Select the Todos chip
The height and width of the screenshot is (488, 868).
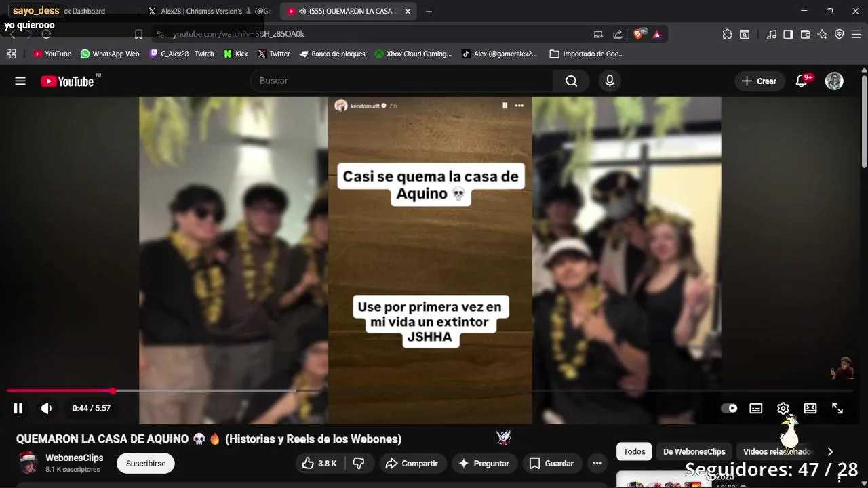pyautogui.click(x=635, y=451)
